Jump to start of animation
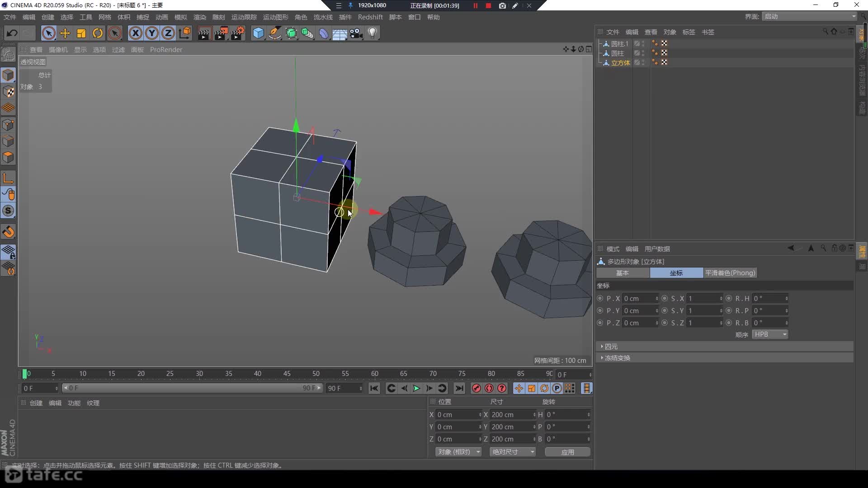This screenshot has height=488, width=868. click(374, 388)
